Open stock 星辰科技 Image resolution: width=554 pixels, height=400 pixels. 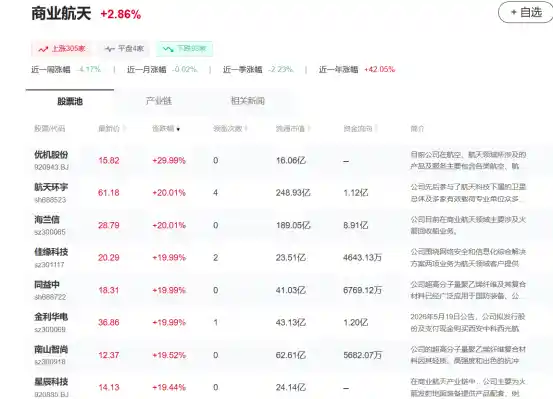coord(51,382)
